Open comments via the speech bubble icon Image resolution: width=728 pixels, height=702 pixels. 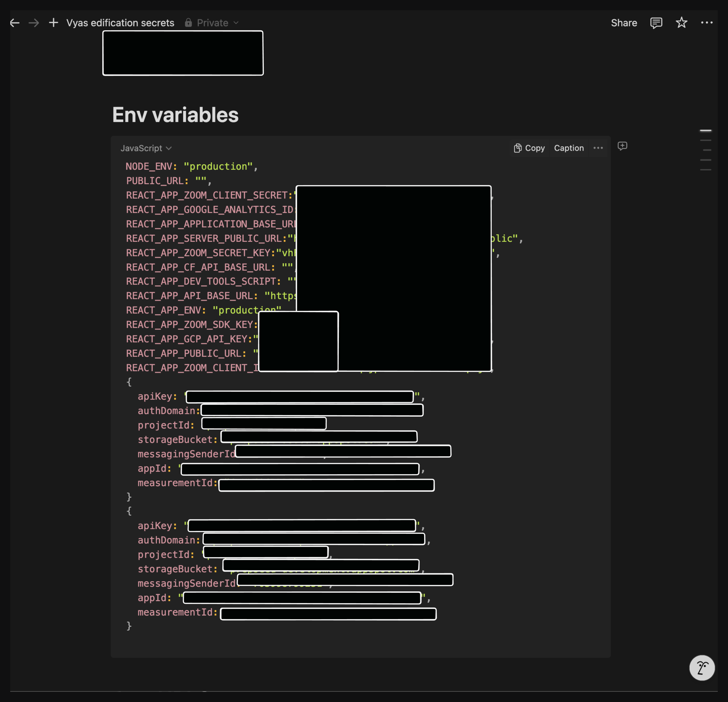tap(656, 23)
